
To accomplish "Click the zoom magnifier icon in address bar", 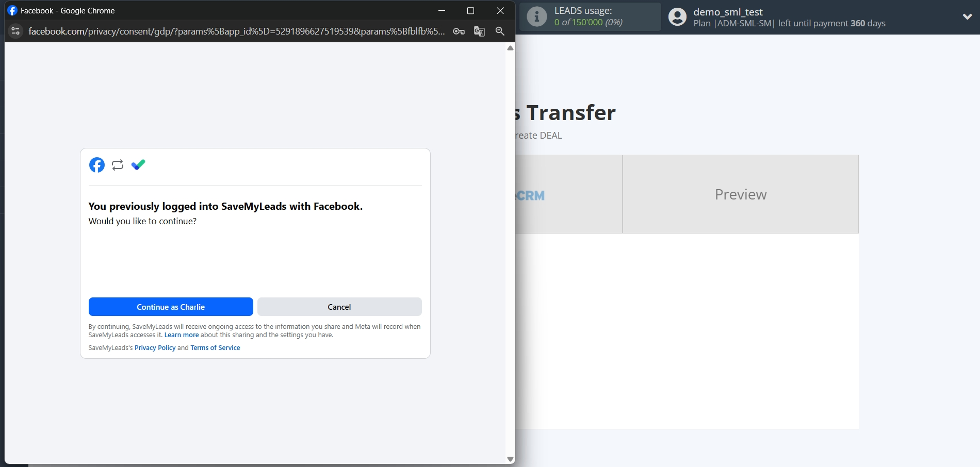I will pyautogui.click(x=500, y=31).
